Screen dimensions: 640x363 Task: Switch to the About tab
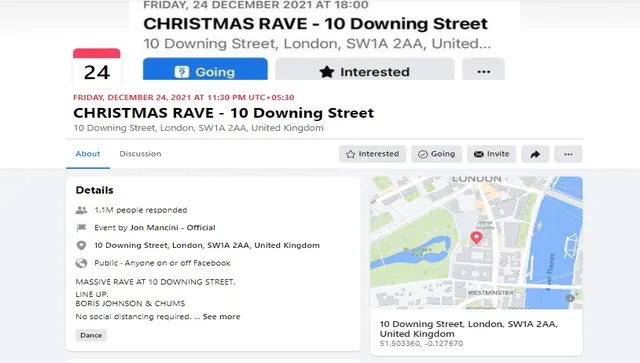click(x=88, y=154)
